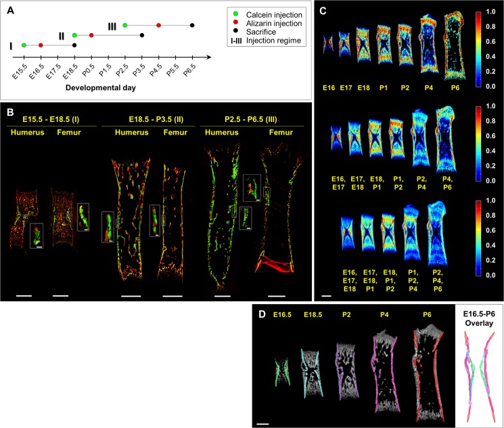Click the panel D label letter
Screen dimensions: 504x428
pyautogui.click(x=261, y=315)
